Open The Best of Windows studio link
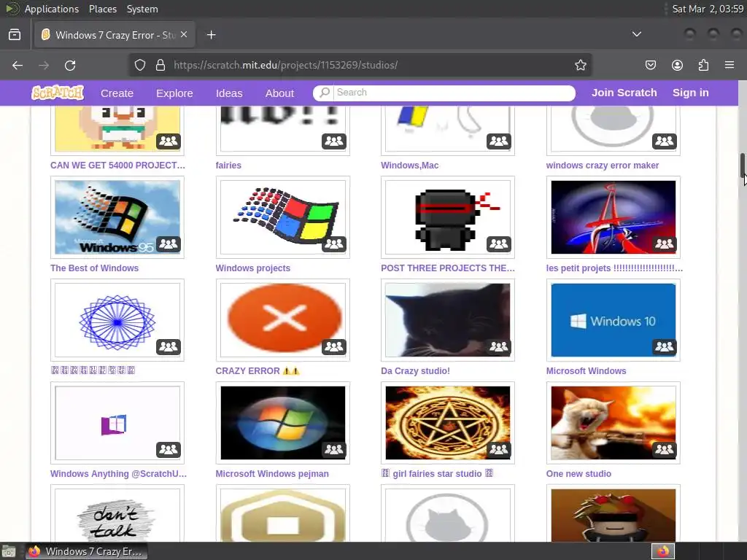 [x=94, y=268]
